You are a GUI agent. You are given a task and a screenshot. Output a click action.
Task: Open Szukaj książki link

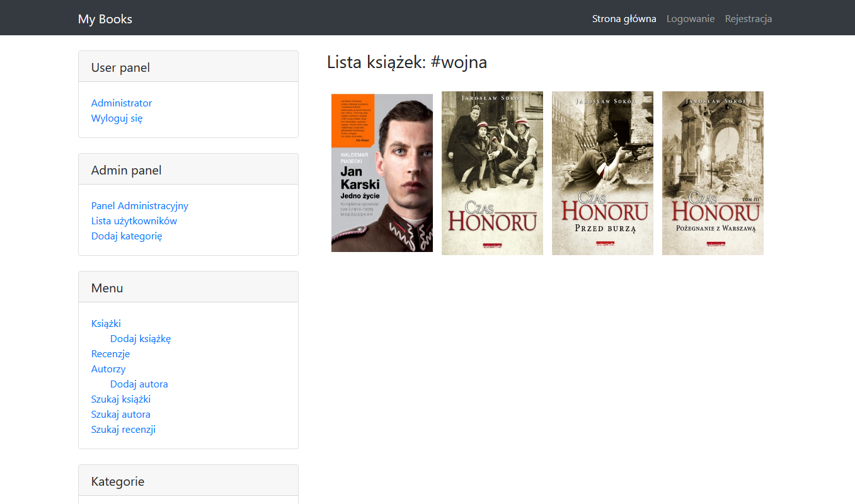point(121,399)
